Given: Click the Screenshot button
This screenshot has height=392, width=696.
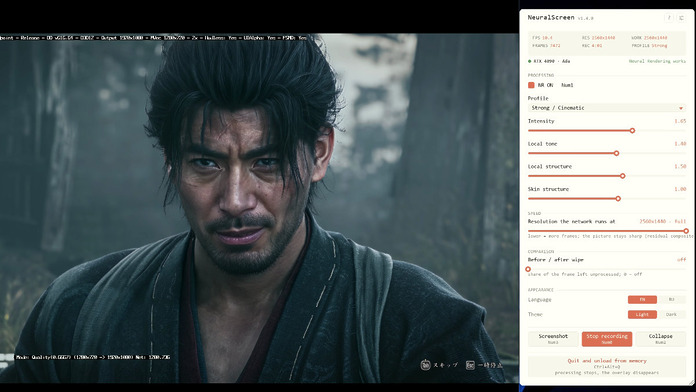Looking at the screenshot, I should pos(553,339).
